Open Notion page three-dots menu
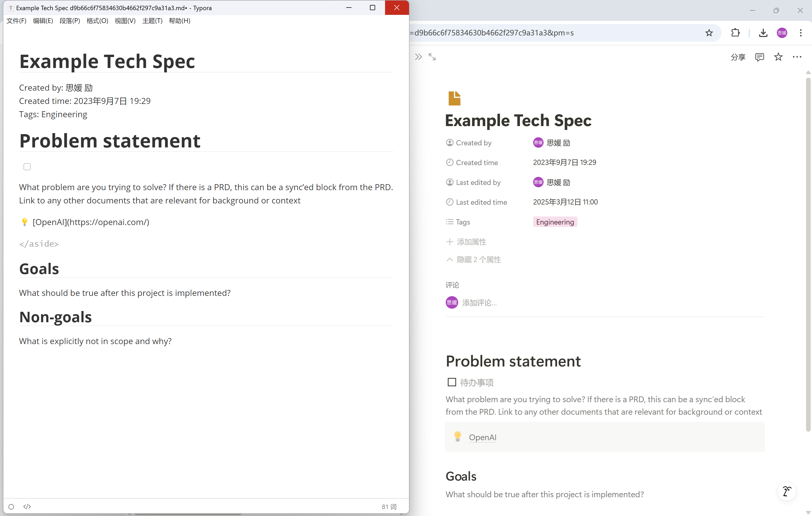Image resolution: width=812 pixels, height=516 pixels. 797,57
